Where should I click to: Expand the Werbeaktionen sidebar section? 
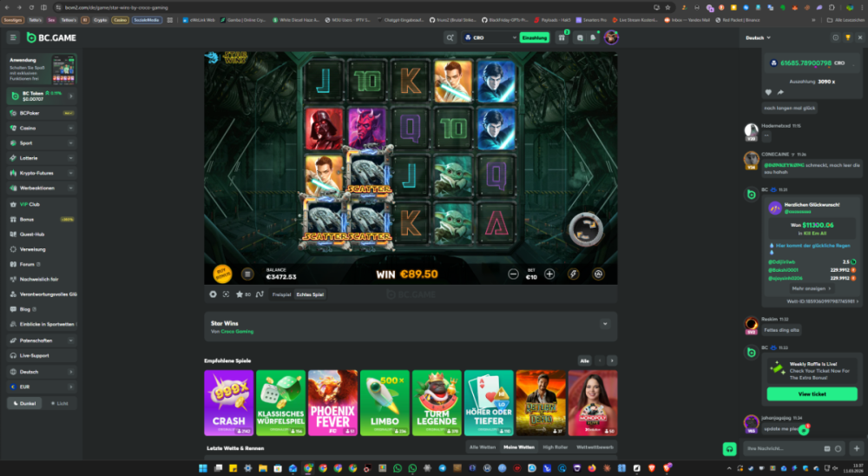point(42,188)
